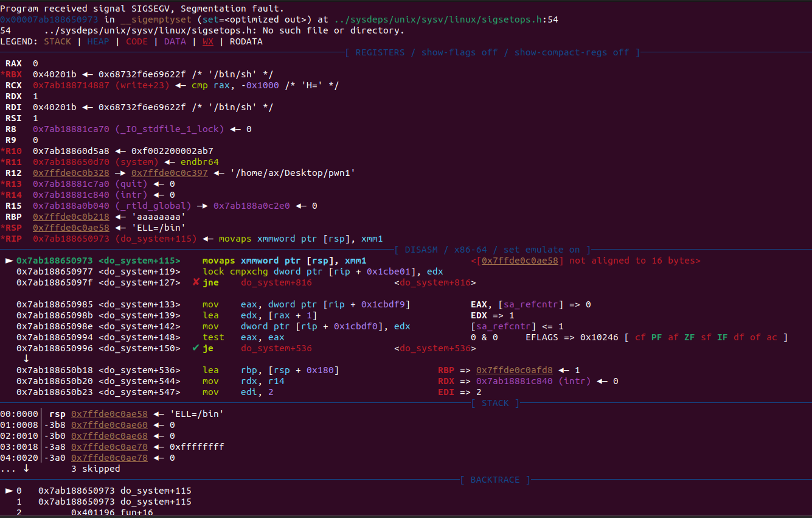Click the asterisk beside the R10 register
This screenshot has width=812, height=518.
point(3,151)
